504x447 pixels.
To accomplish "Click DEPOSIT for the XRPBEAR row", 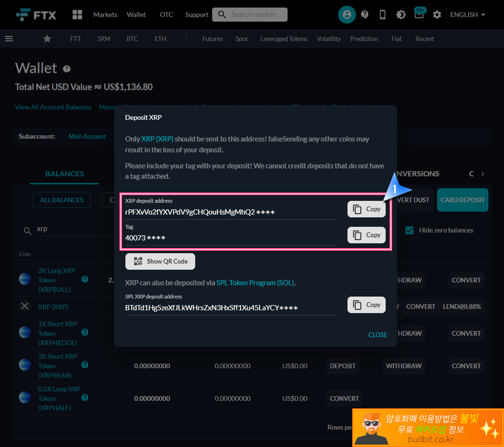I will click(x=343, y=366).
